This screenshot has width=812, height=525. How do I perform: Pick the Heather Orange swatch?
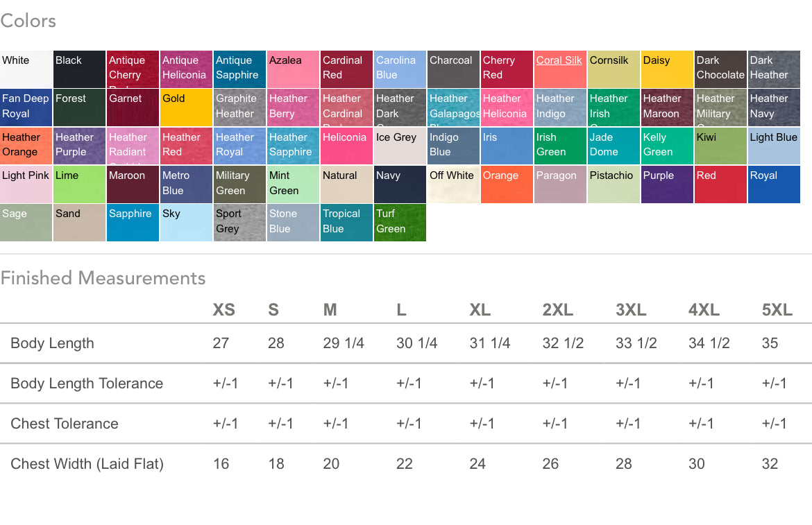(x=26, y=146)
